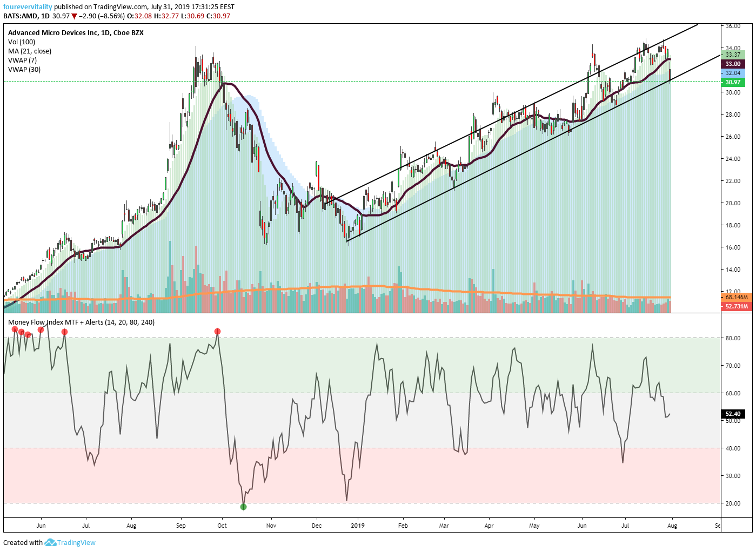Click the Aug label at right end of axis
The width and height of the screenshot is (756, 552).
[x=672, y=526]
